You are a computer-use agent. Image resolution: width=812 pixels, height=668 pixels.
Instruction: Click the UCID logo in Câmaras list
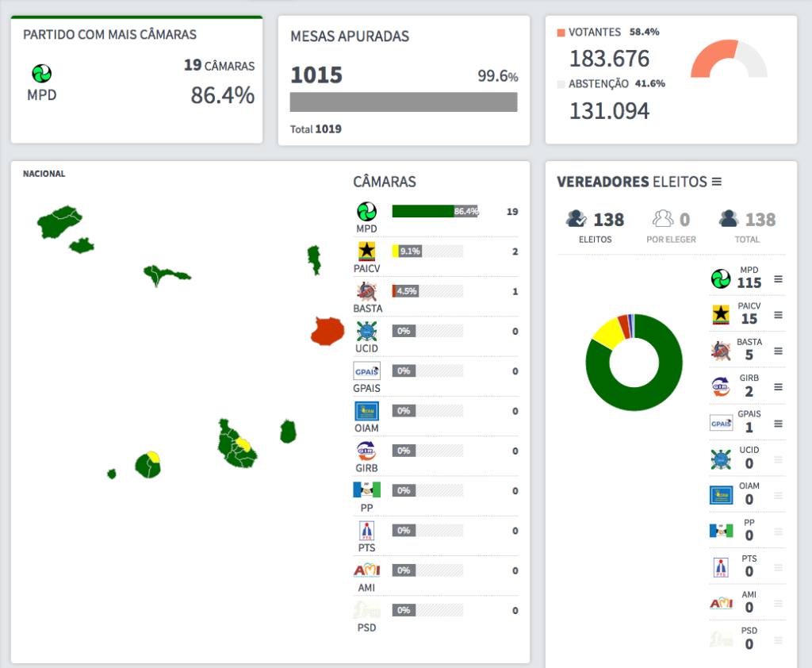click(x=366, y=331)
